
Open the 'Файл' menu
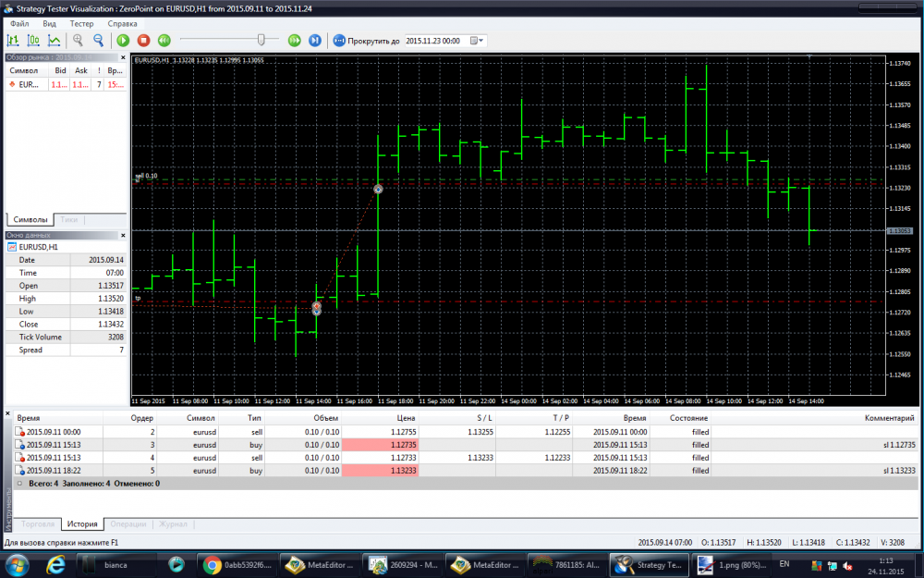click(x=19, y=22)
